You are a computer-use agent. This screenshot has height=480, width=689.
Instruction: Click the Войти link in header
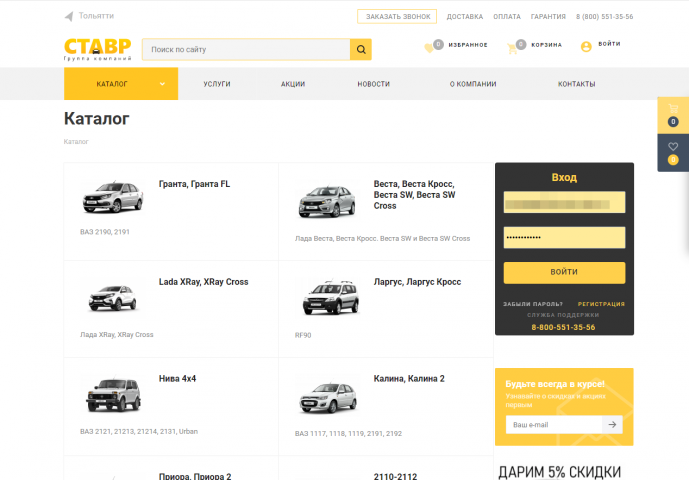(609, 44)
